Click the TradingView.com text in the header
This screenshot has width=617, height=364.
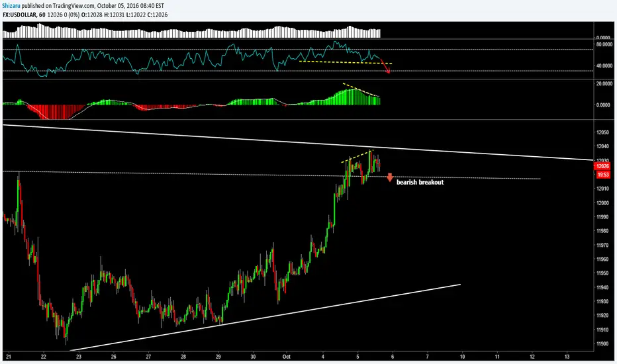[x=75, y=6]
